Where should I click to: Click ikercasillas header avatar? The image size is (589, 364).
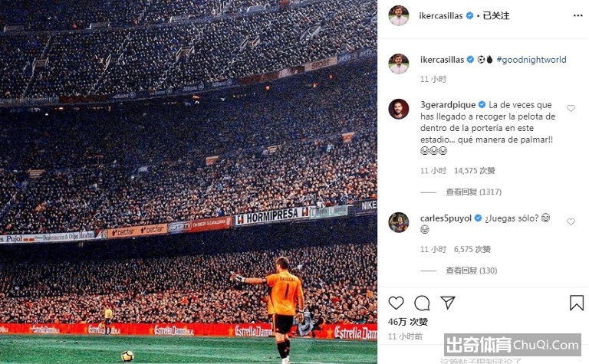click(399, 16)
